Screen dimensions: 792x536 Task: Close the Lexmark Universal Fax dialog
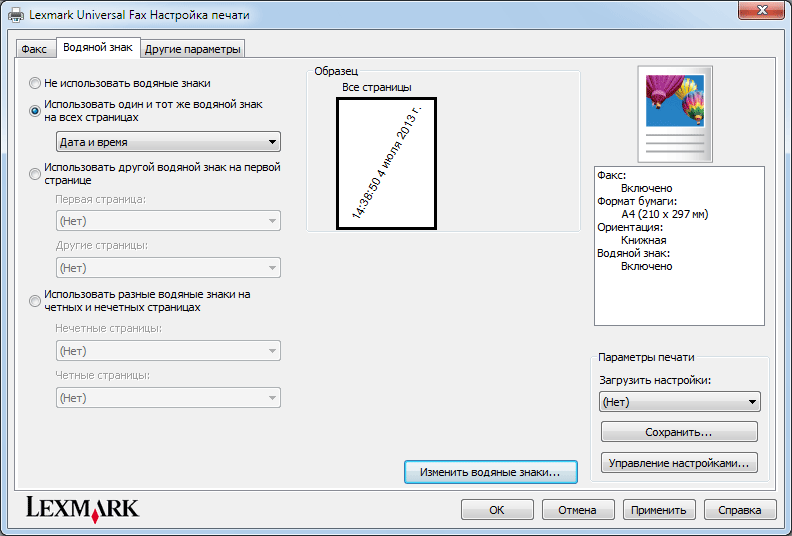click(x=762, y=10)
